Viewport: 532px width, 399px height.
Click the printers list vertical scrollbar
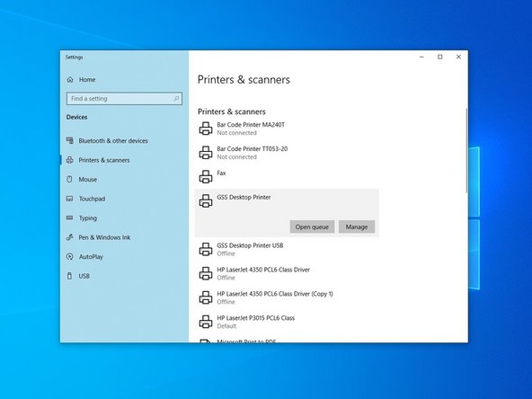[x=466, y=151]
